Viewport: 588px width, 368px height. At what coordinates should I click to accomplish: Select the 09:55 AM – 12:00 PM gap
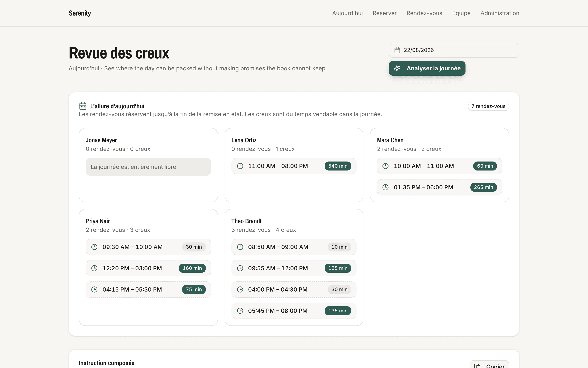294,268
